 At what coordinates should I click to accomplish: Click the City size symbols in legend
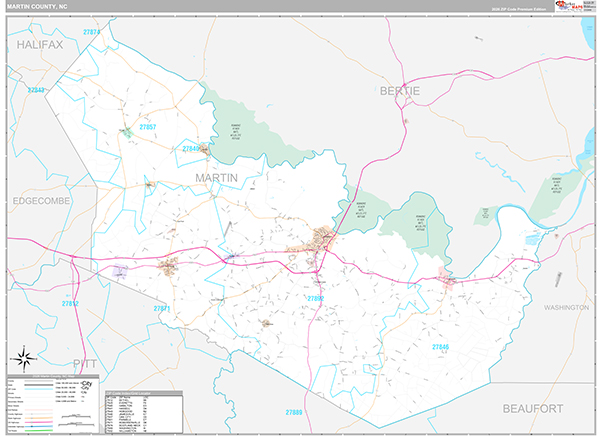pyautogui.click(x=87, y=385)
